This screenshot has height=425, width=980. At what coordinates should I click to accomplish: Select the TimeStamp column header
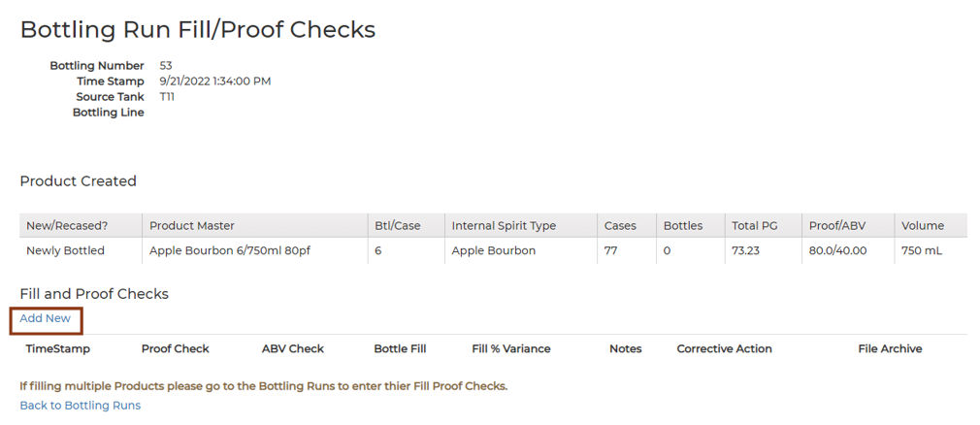pyautogui.click(x=57, y=348)
